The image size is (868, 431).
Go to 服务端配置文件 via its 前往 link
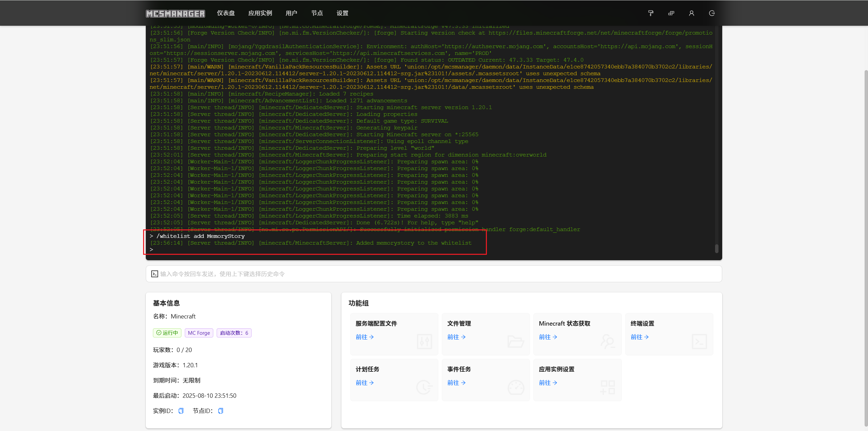click(x=364, y=337)
